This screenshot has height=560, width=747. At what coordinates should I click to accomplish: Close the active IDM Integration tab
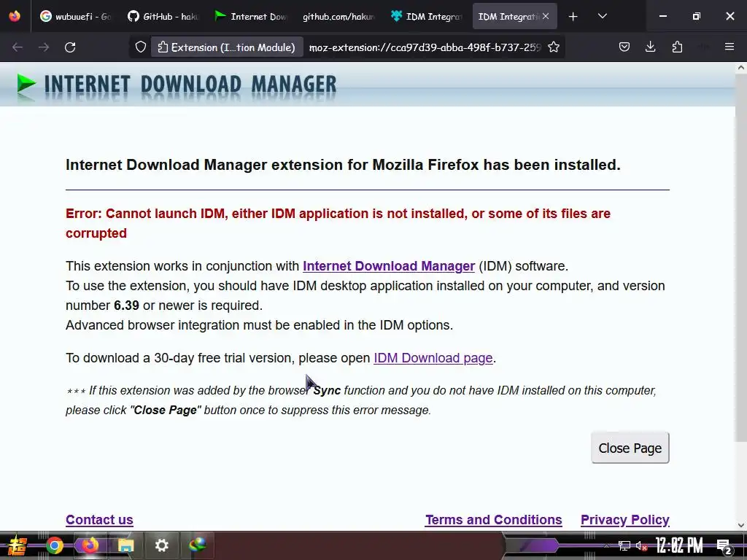546,16
